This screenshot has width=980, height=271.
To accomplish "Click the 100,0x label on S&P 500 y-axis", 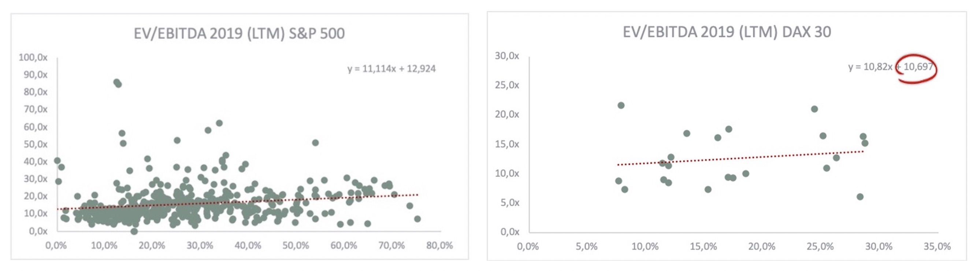I will [33, 57].
